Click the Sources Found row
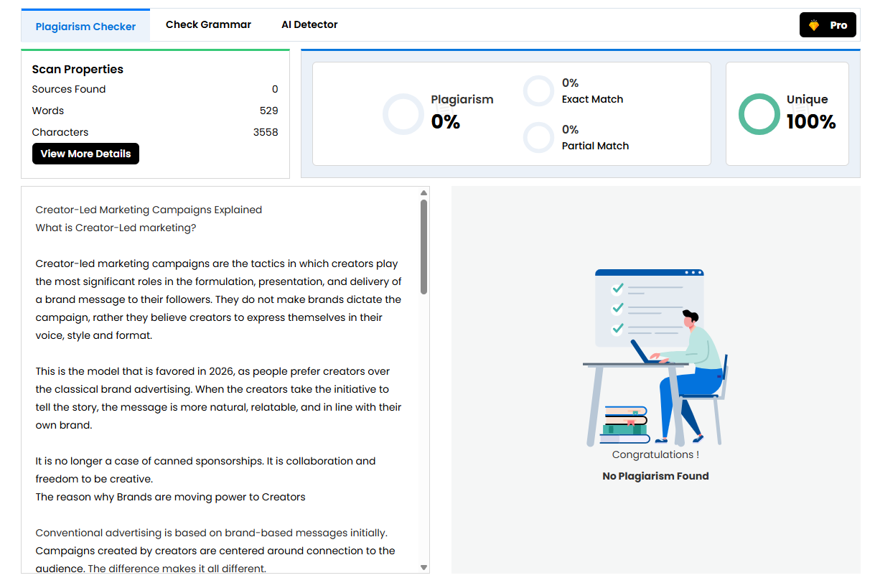 pyautogui.click(x=155, y=89)
